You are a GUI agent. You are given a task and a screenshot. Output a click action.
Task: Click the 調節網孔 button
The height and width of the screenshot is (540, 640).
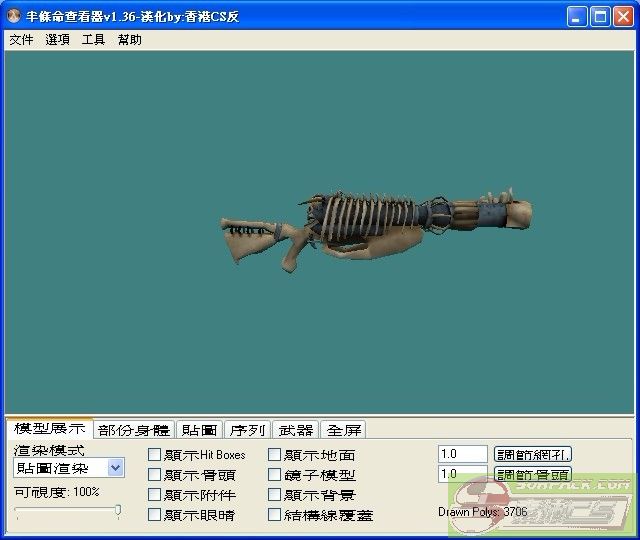pos(533,454)
